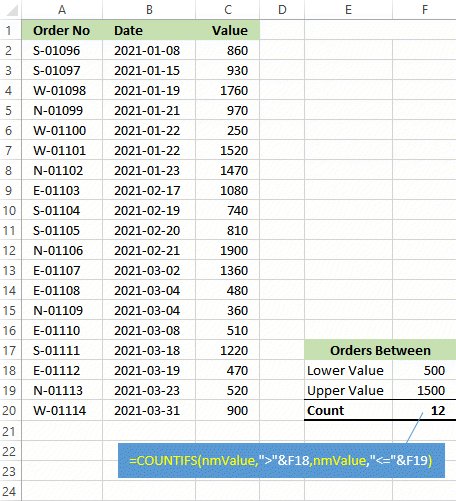
Task: Click the 'Order No' header cell
Action: click(62, 30)
